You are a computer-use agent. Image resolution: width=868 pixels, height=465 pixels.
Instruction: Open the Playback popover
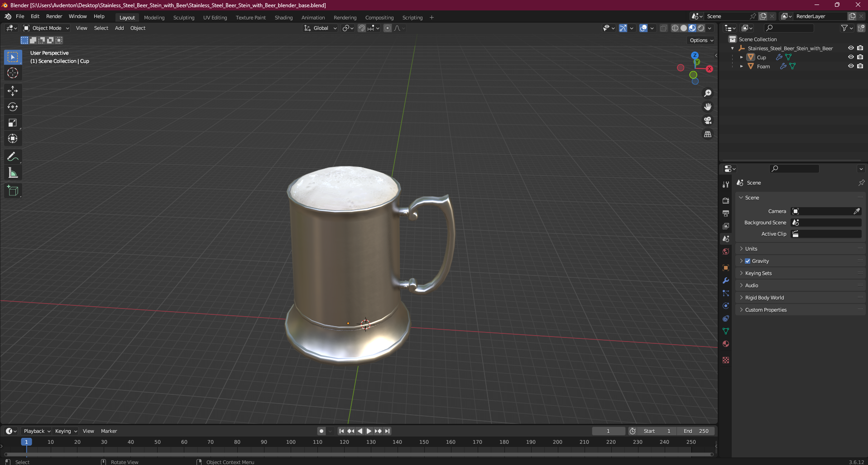tap(37, 431)
